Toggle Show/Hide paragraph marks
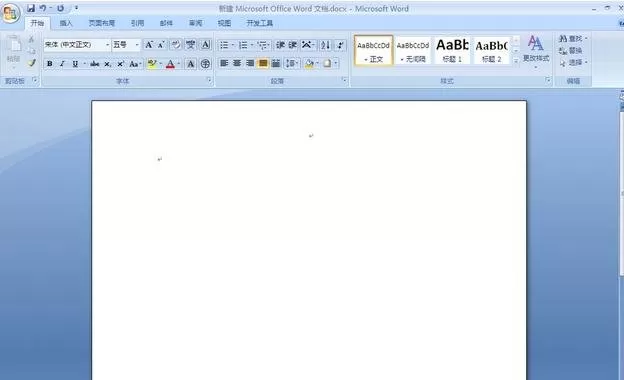This screenshot has width=624, height=380. point(340,45)
